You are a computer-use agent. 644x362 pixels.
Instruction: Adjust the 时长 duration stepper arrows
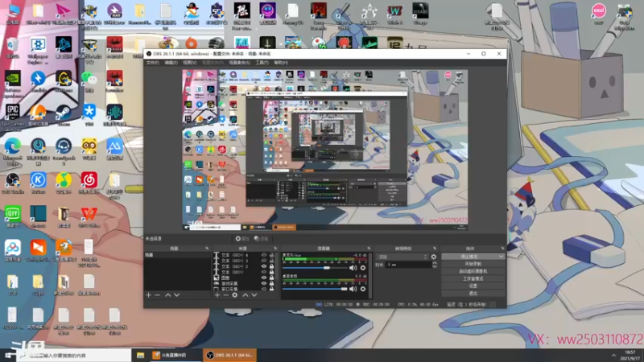point(435,265)
